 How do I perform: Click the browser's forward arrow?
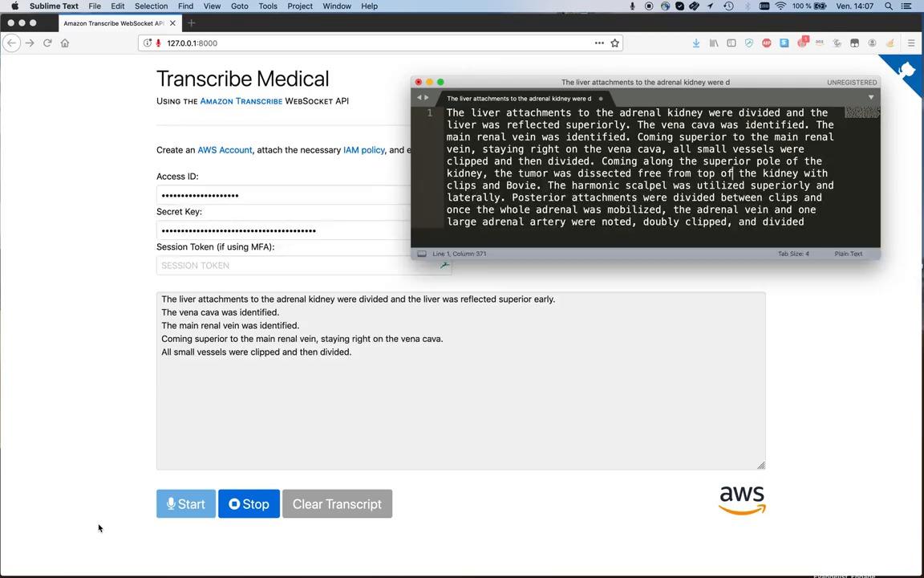(x=30, y=43)
